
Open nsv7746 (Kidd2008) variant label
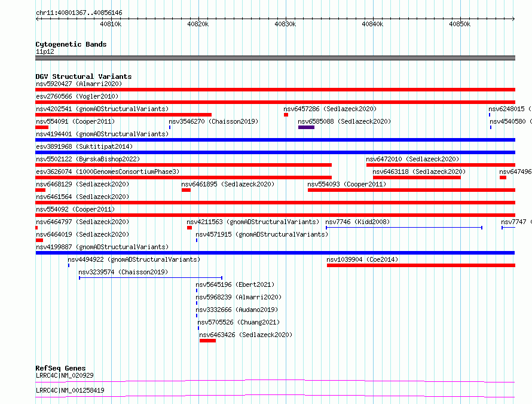(357, 222)
